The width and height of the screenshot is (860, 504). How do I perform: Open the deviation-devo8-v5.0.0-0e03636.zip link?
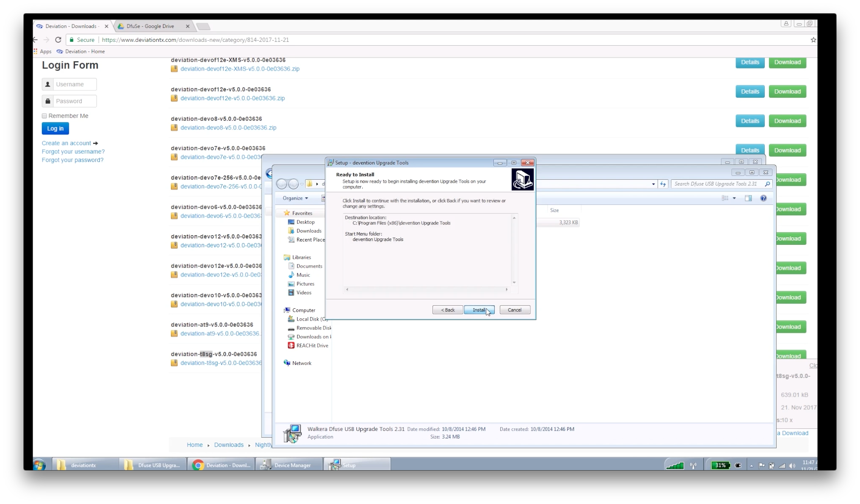click(x=228, y=128)
